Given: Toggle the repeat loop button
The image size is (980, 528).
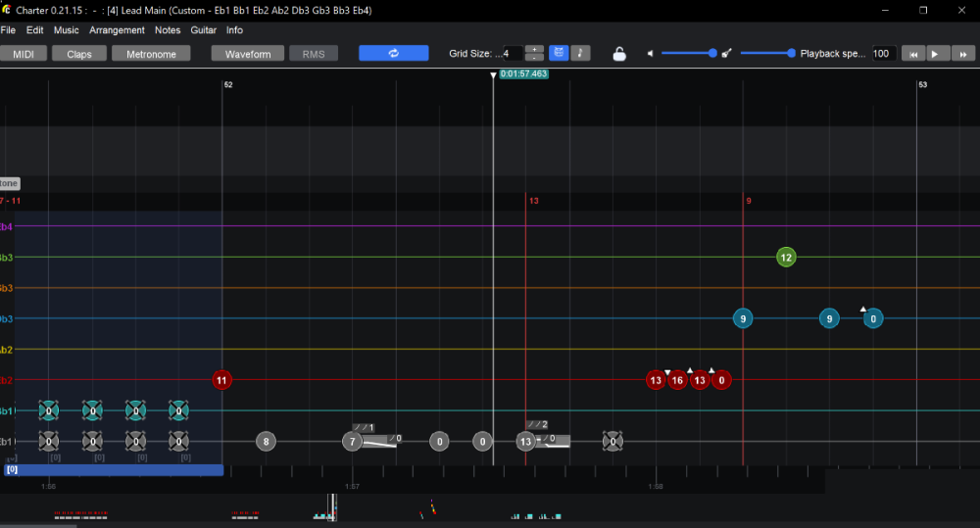Looking at the screenshot, I should (x=393, y=53).
